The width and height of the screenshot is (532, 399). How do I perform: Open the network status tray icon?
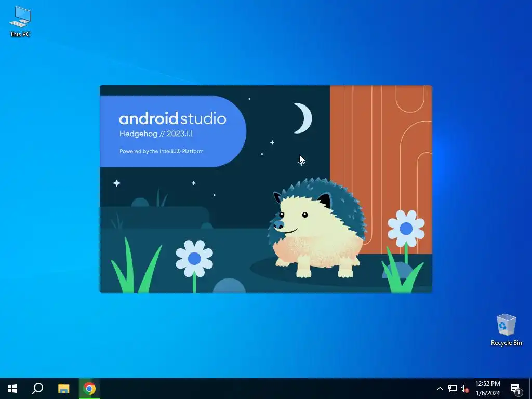point(453,389)
